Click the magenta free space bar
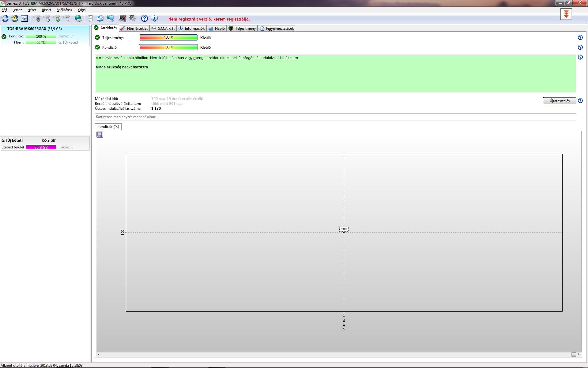The width and height of the screenshot is (588, 368). click(x=41, y=147)
